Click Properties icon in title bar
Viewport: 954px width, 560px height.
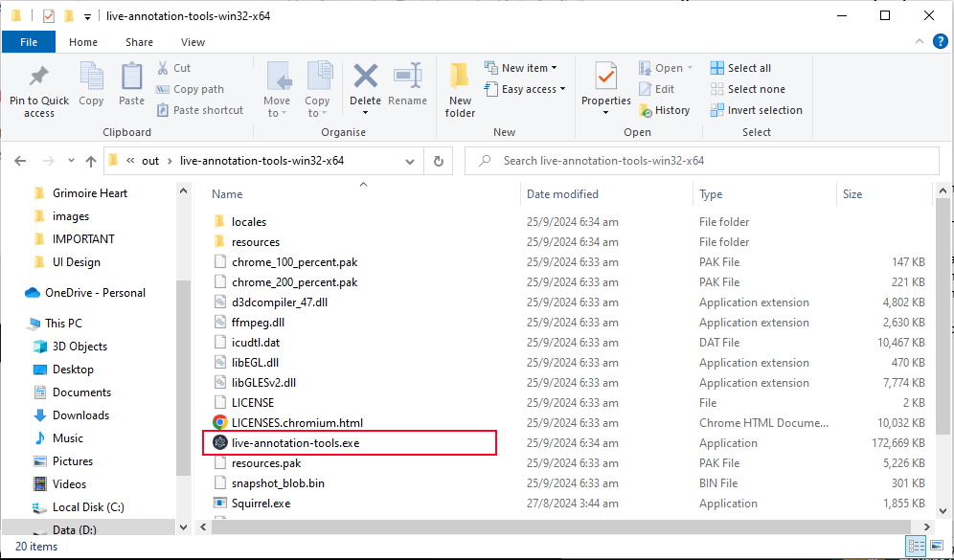point(49,16)
